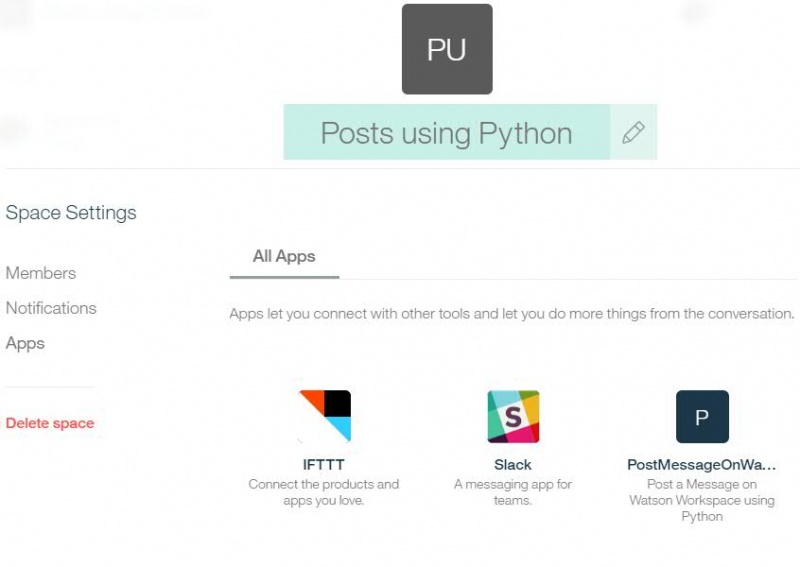Click the Space Settings heading
800x567 pixels.
[71, 212]
